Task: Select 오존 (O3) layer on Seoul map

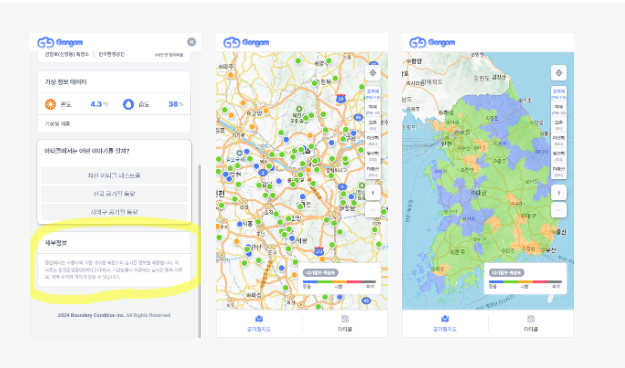Action: pos(373,125)
